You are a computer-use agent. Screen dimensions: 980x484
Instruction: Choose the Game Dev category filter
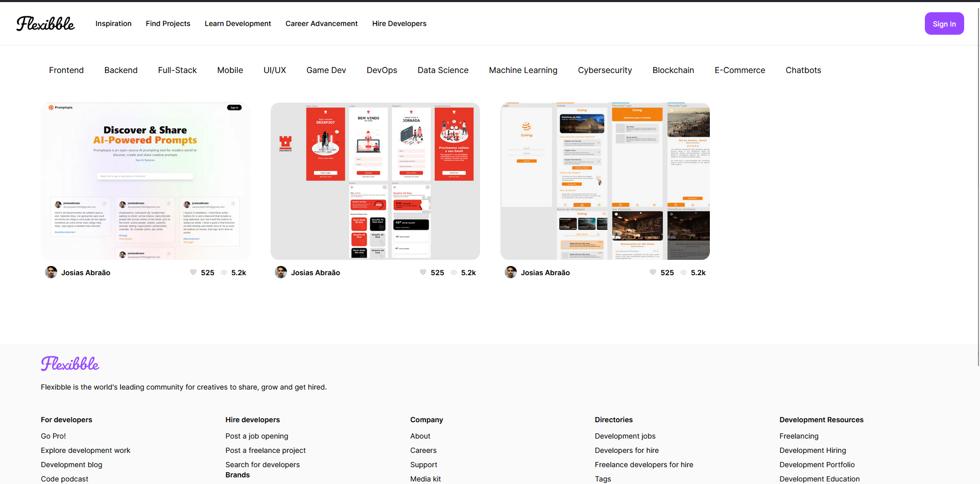[326, 70]
